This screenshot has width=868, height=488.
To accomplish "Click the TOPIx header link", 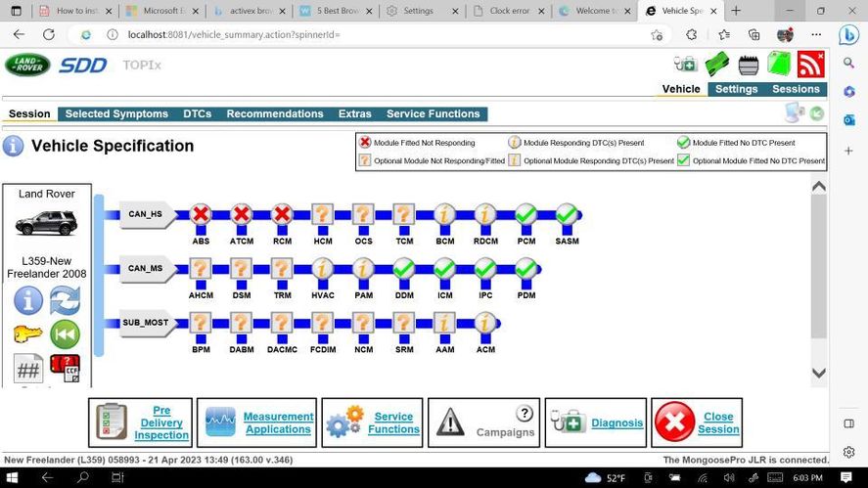I will 142,66.
